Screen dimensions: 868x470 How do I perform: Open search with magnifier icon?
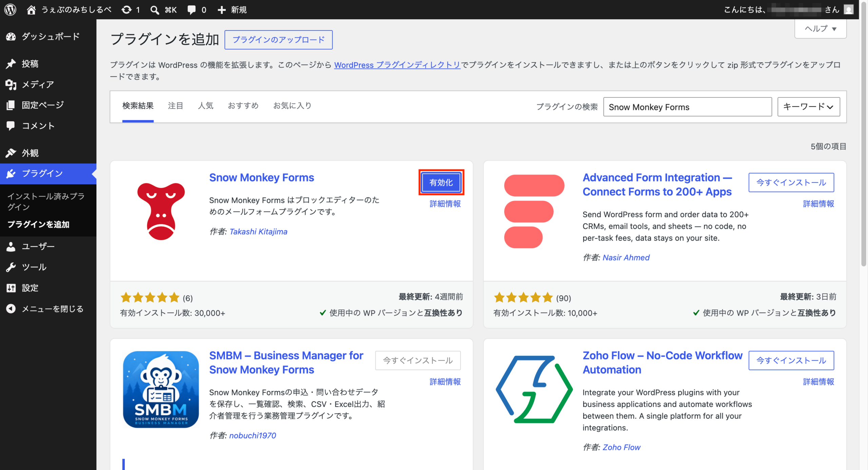point(155,10)
